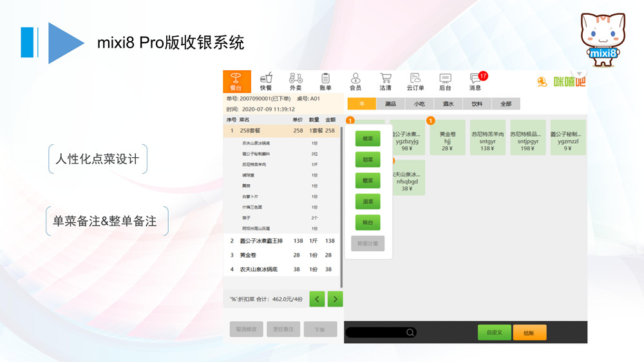Select order row 4 农夫山泉冰锅底
The width and height of the screenshot is (644, 362).
(x=282, y=269)
